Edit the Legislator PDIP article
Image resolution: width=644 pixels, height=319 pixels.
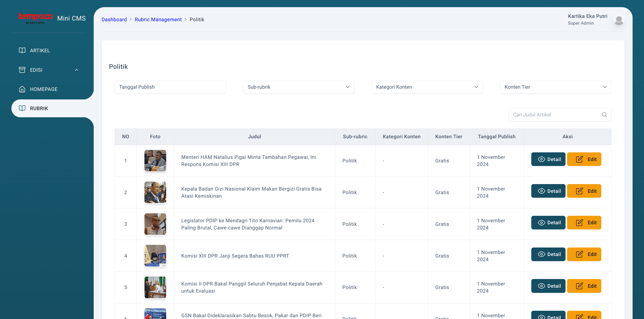pos(584,222)
